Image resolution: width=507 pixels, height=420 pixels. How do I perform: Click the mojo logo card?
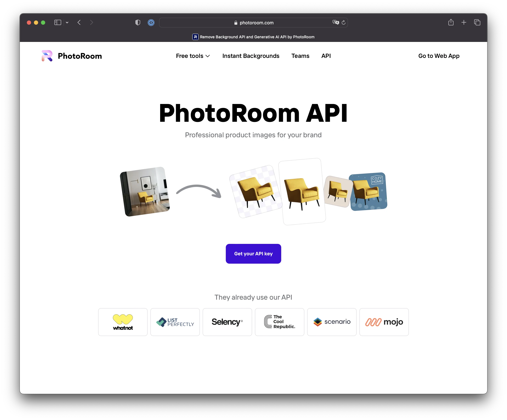coord(384,322)
